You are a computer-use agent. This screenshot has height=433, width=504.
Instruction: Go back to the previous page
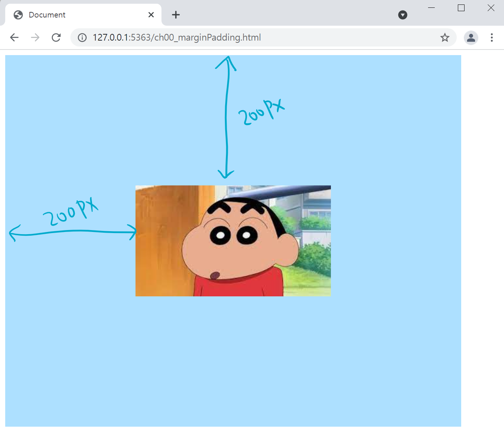point(14,37)
